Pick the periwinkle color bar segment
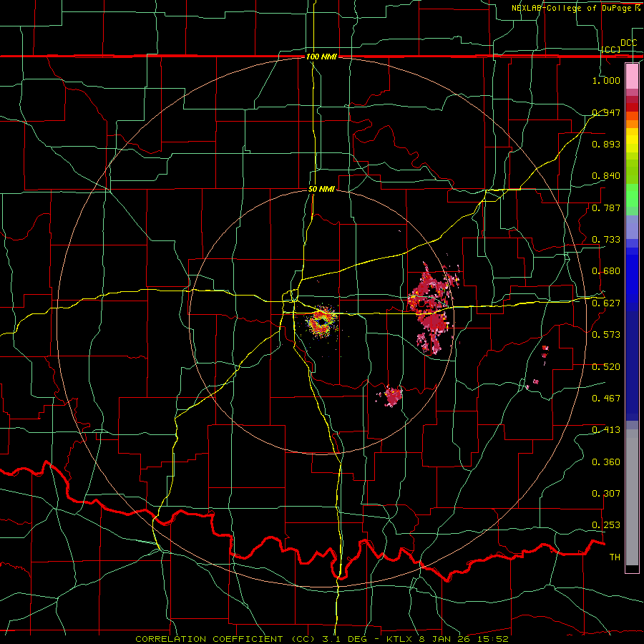 coord(632,227)
